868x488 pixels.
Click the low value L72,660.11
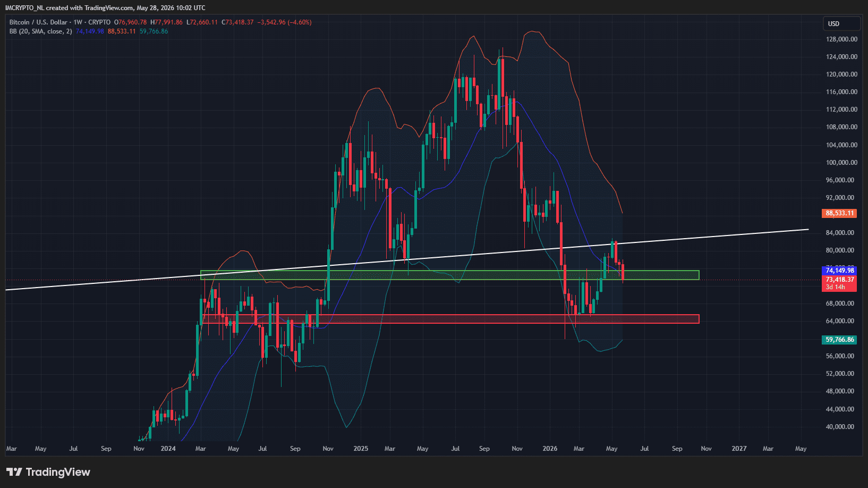pyautogui.click(x=202, y=22)
